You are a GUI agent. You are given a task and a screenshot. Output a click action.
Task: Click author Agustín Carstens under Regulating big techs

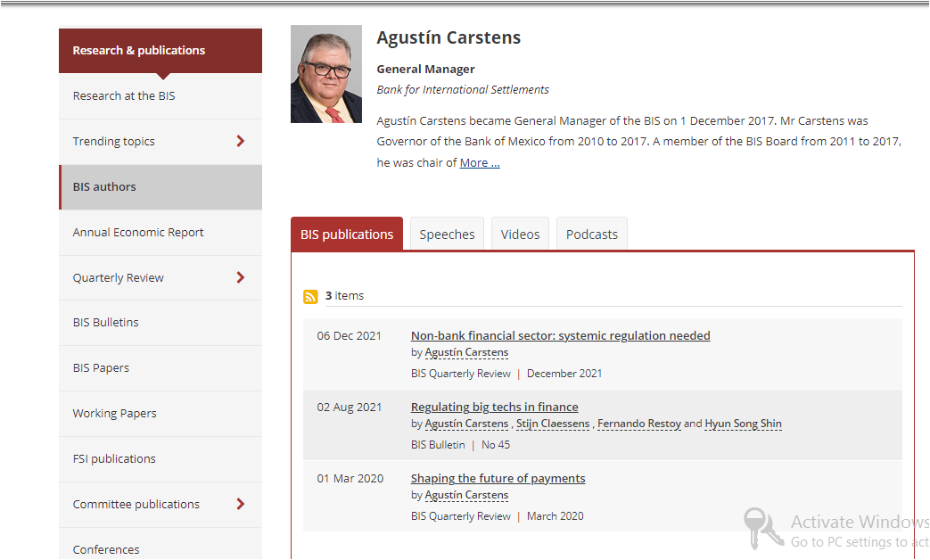tap(466, 424)
